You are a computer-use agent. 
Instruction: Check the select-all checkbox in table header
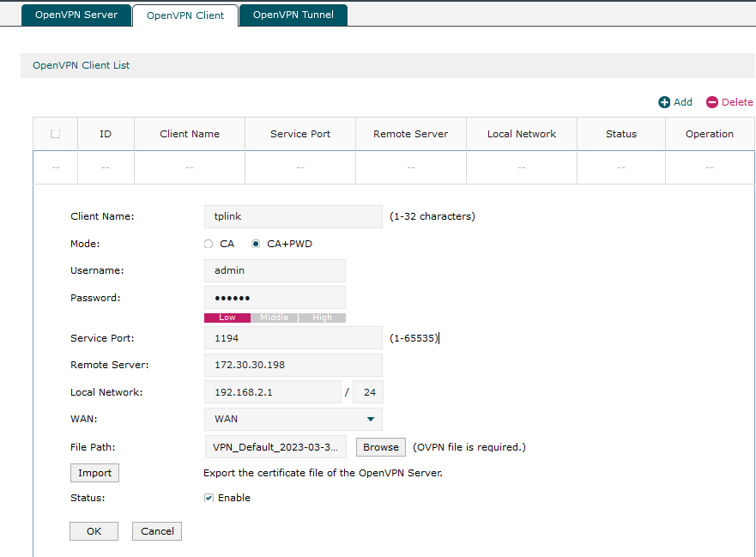[x=55, y=134]
